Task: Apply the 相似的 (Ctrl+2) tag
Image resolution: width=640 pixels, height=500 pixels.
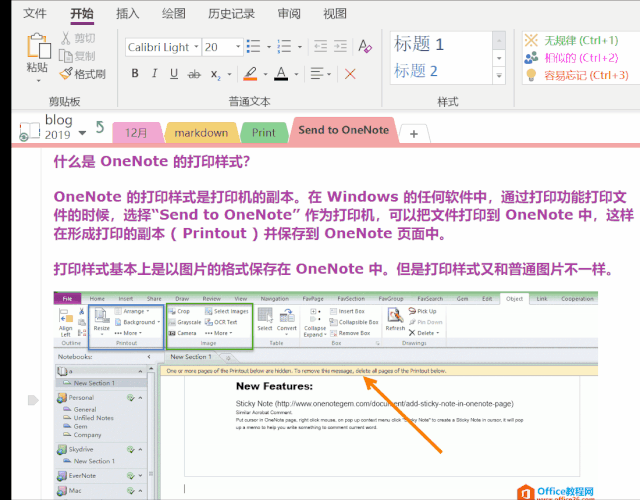Action: click(571, 58)
